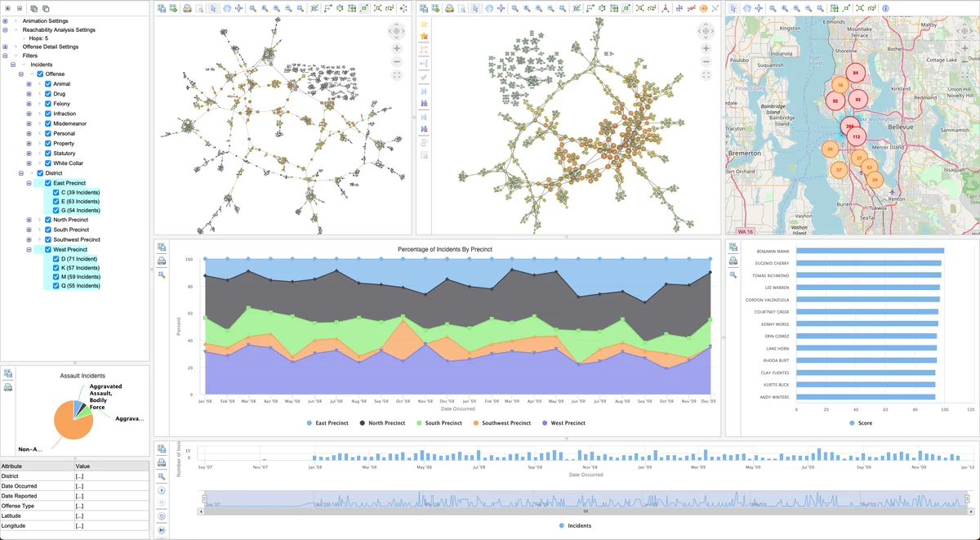Select the pan hand tool in left graph toolbar
The image size is (980, 540).
(225, 8)
